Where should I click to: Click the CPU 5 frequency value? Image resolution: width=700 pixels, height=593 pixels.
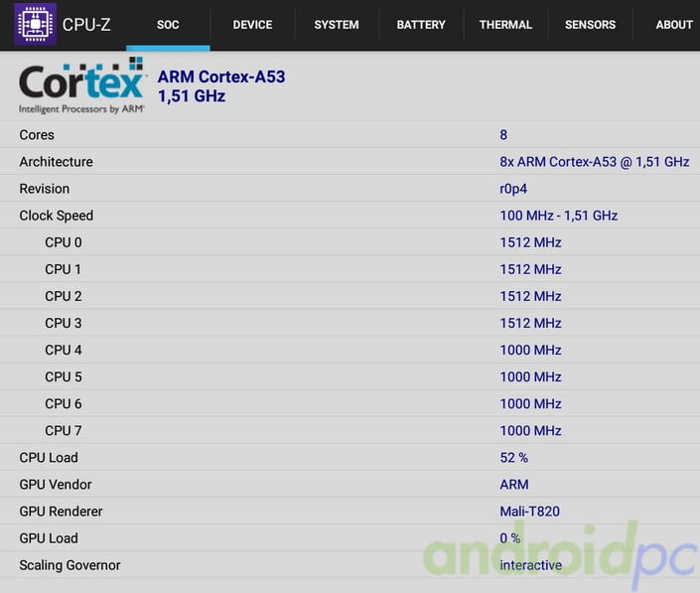(x=530, y=376)
